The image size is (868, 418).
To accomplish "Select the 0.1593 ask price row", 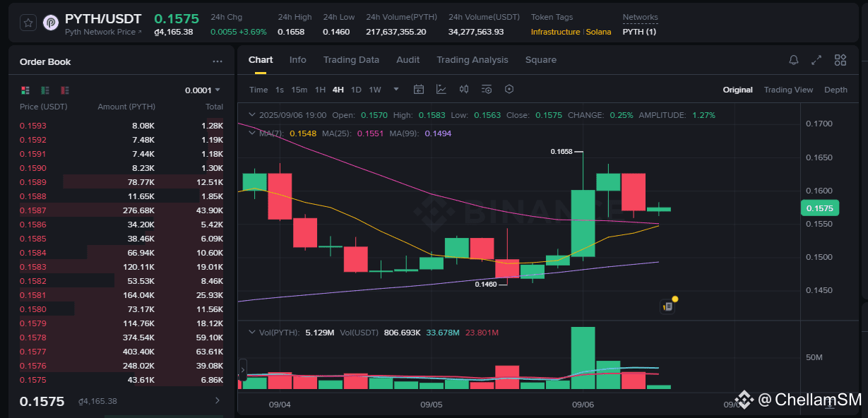I will [121, 126].
